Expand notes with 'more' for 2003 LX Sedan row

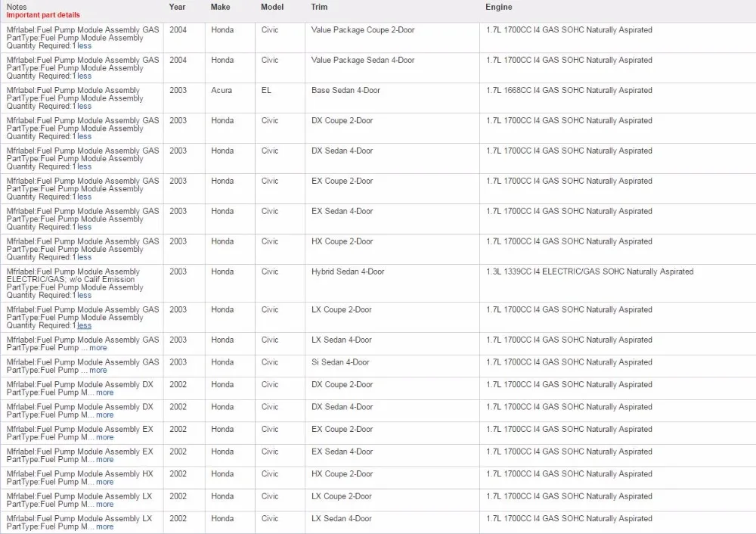98,348
